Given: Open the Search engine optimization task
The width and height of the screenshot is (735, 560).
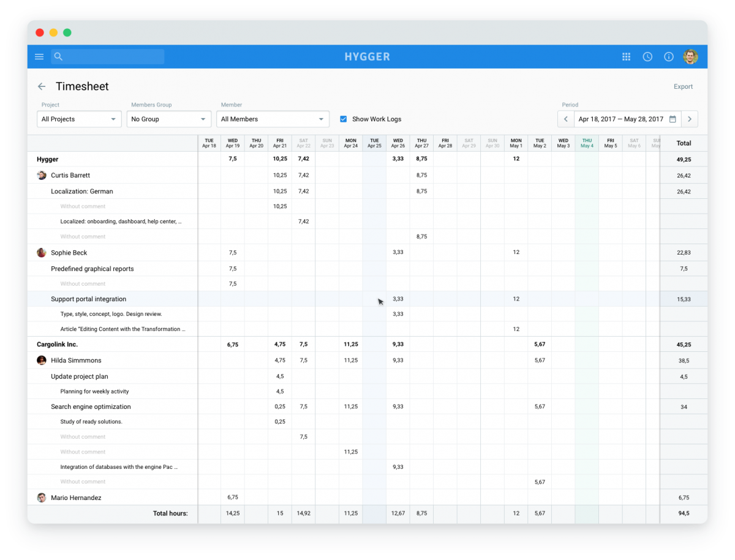Looking at the screenshot, I should [x=91, y=407].
